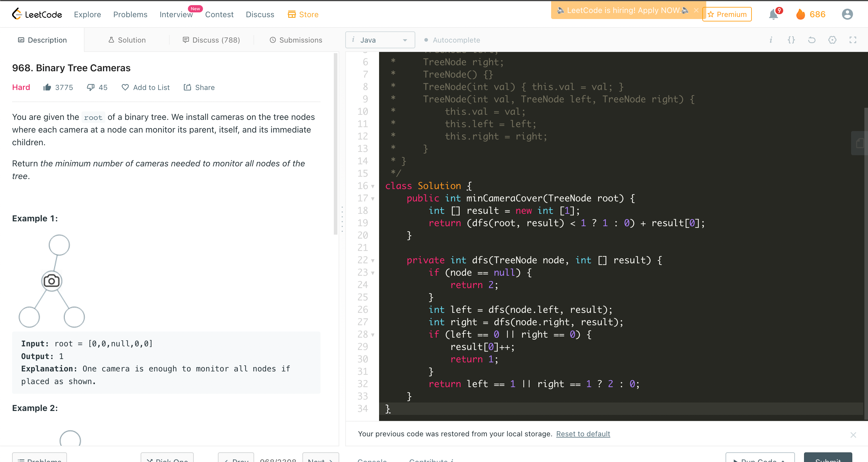
Task: Click the thumbs down dislike icon
Action: pos(90,87)
